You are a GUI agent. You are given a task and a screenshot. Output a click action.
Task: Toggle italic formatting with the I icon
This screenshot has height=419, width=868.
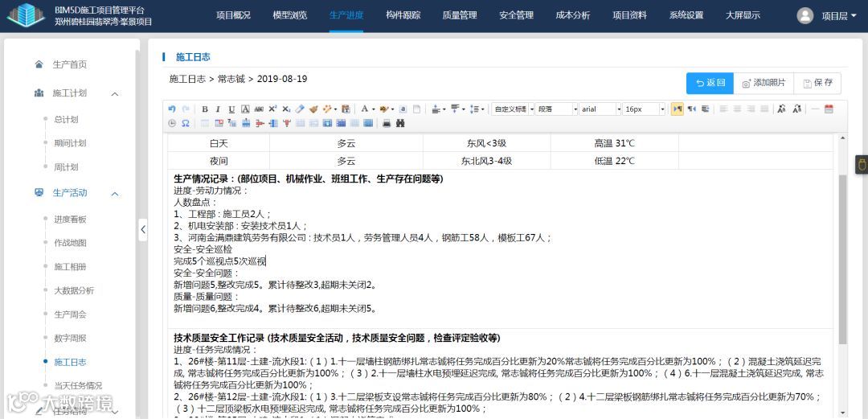(218, 109)
